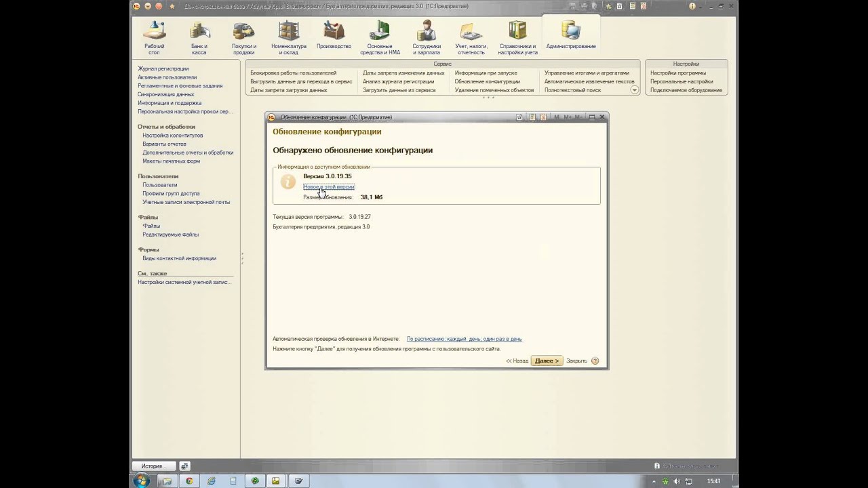Click calendar icon in dialog title bar

(542, 117)
